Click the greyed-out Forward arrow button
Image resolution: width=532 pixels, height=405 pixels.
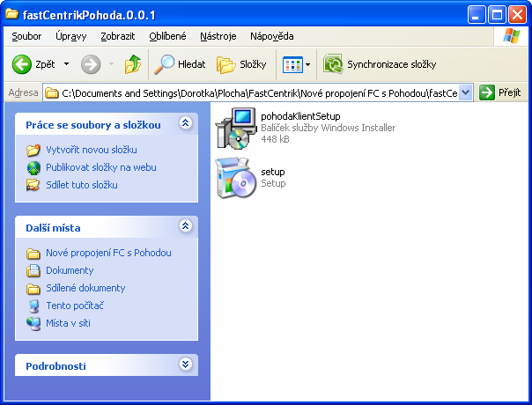91,64
